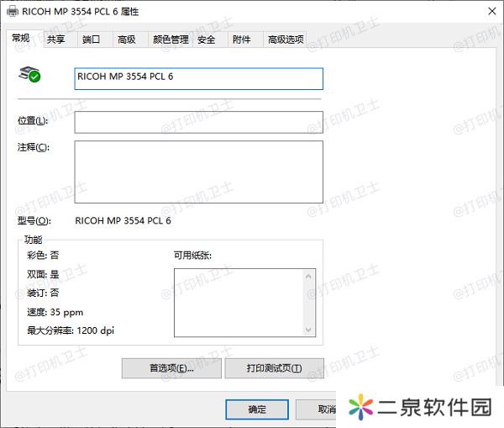Click the 可用纸张 list box

tap(245, 303)
